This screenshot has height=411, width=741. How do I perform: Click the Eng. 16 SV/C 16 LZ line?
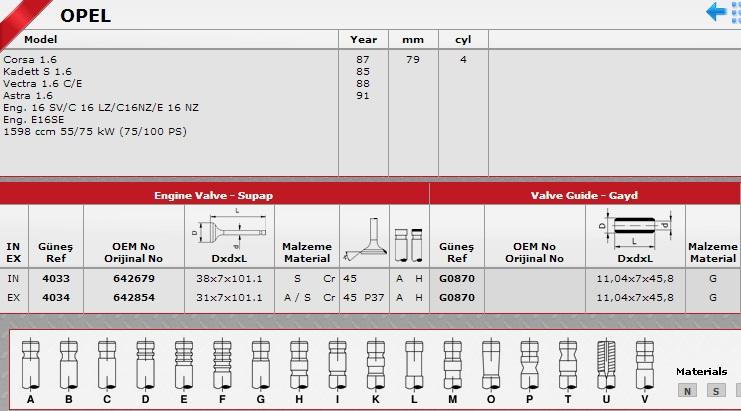click(101, 108)
